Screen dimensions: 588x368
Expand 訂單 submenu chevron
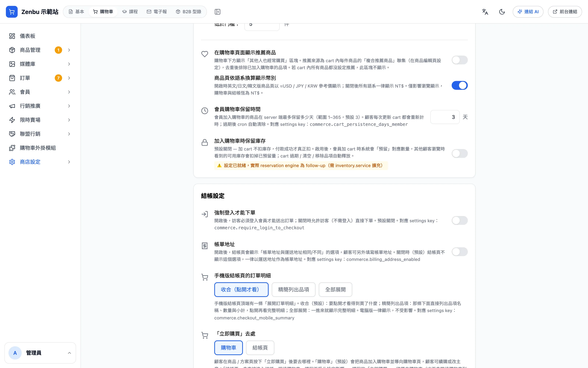click(69, 78)
